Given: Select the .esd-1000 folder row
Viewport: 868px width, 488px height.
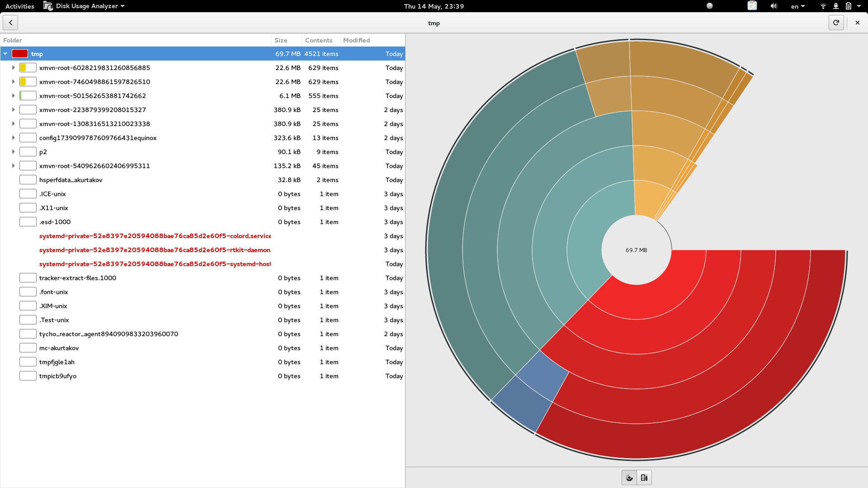Looking at the screenshot, I should pos(203,222).
